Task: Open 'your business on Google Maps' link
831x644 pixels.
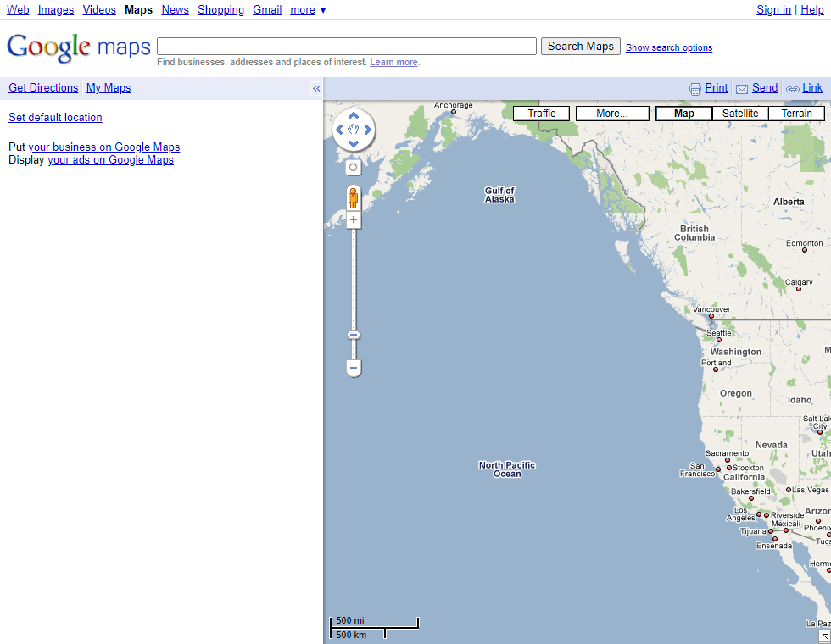Action: pos(103,147)
